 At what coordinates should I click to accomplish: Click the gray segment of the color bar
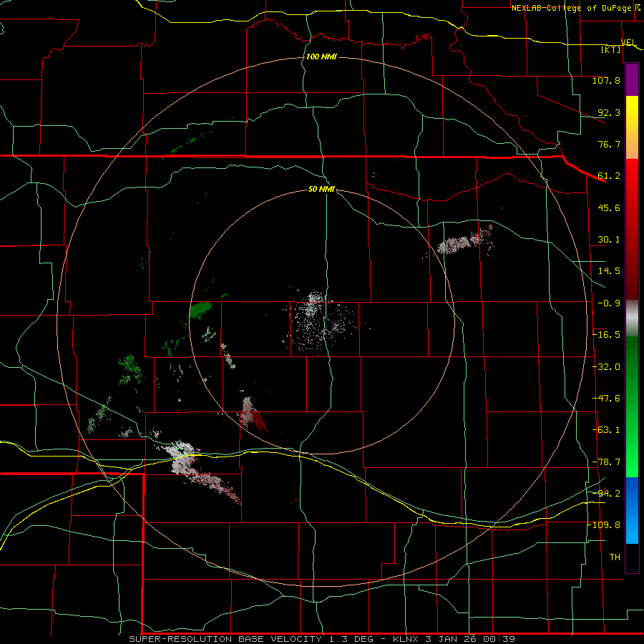tap(632, 318)
